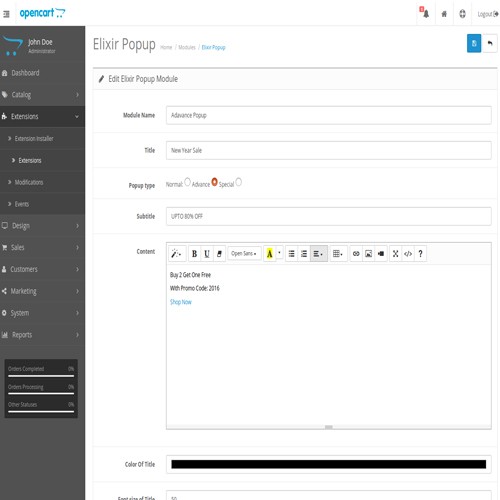This screenshot has width=500, height=500.
Task: Select the Advance popup type radio
Action: (x=214, y=182)
